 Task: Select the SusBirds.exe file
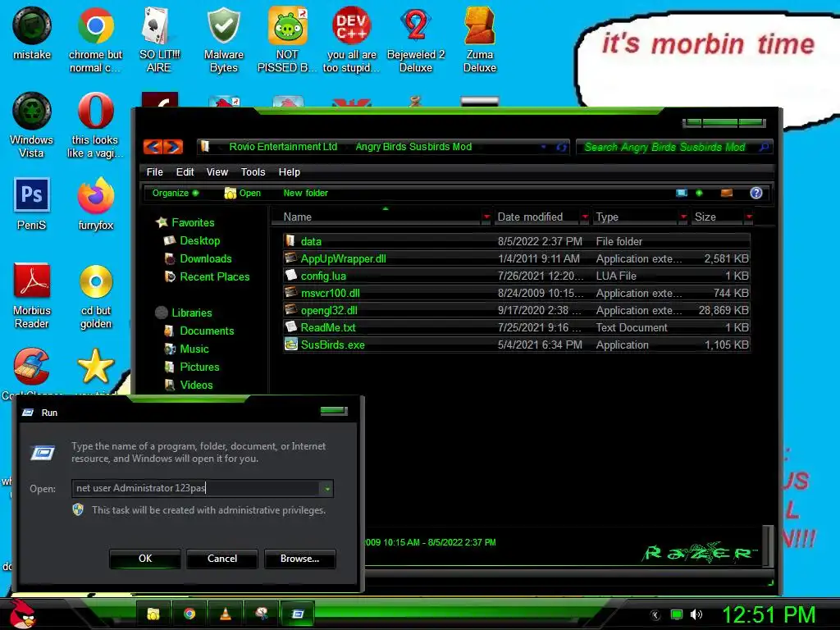tap(517, 345)
